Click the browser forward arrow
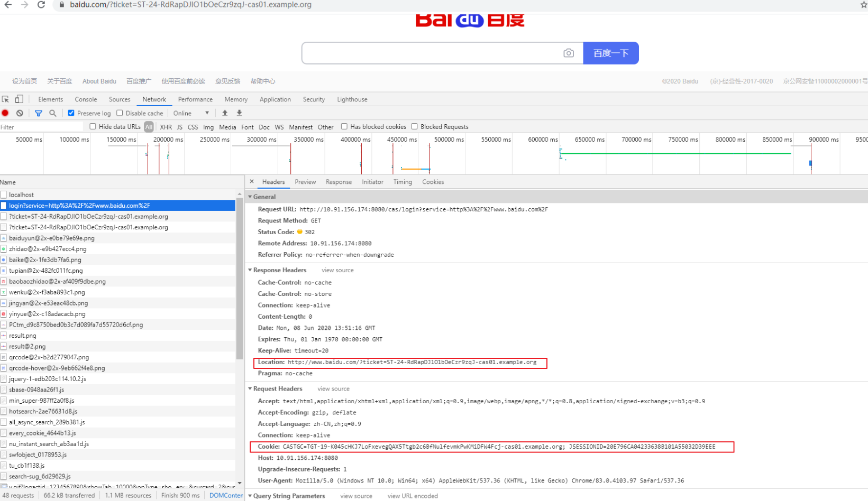The width and height of the screenshot is (868, 501). 24,5
